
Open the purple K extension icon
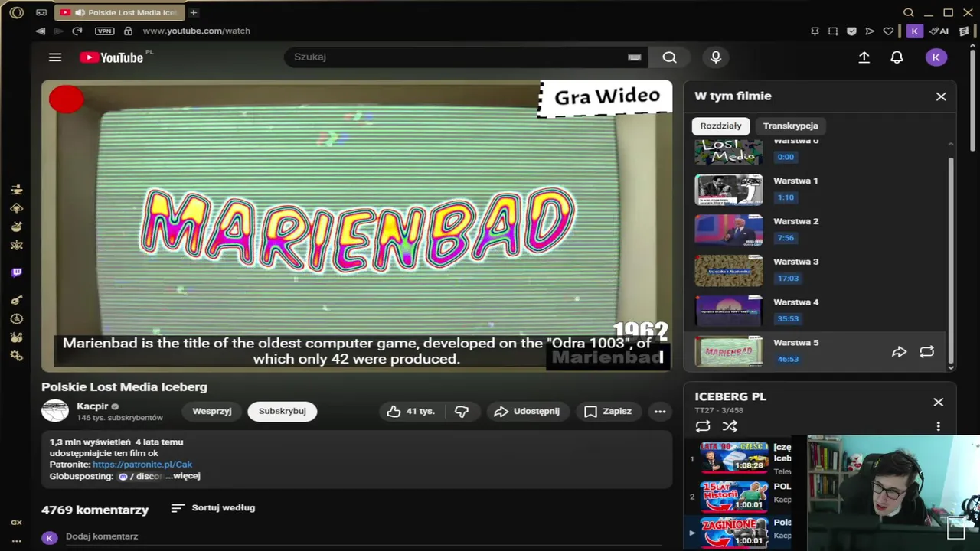pos(914,31)
